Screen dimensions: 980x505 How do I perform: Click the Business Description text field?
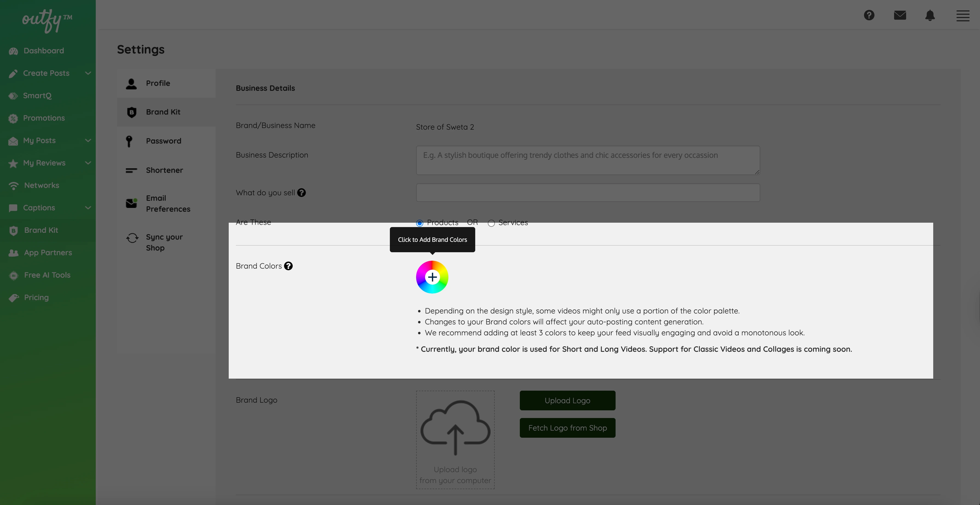pyautogui.click(x=588, y=160)
